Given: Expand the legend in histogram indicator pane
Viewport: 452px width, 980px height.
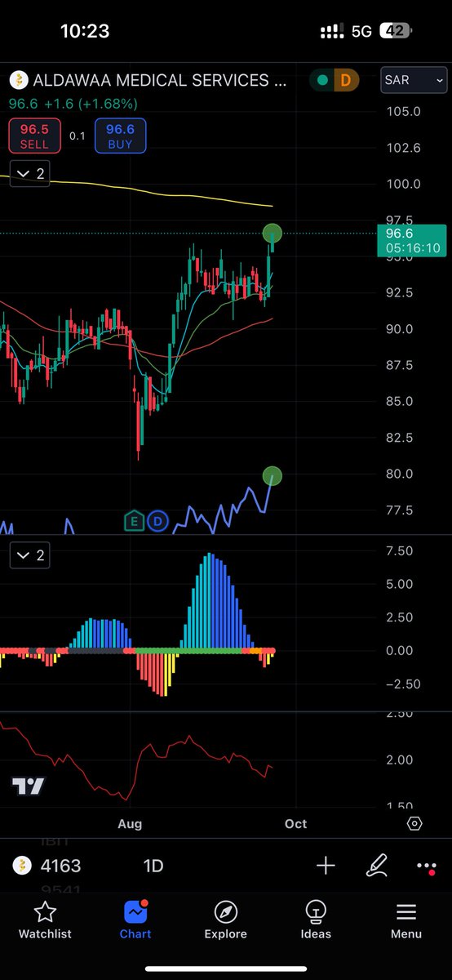Looking at the screenshot, I should (30, 556).
